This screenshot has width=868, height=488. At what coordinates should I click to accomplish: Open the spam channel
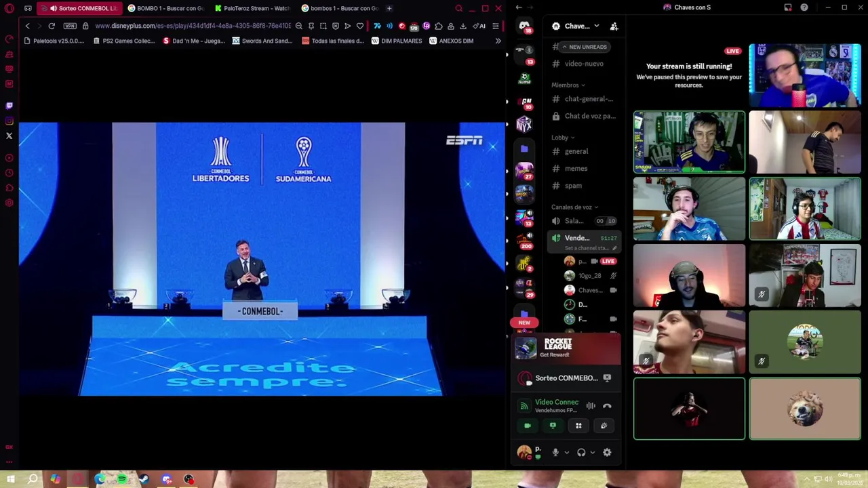[x=584, y=186]
